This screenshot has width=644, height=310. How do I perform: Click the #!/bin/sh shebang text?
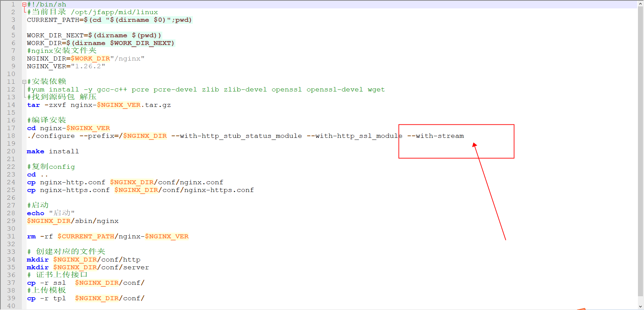[47, 4]
